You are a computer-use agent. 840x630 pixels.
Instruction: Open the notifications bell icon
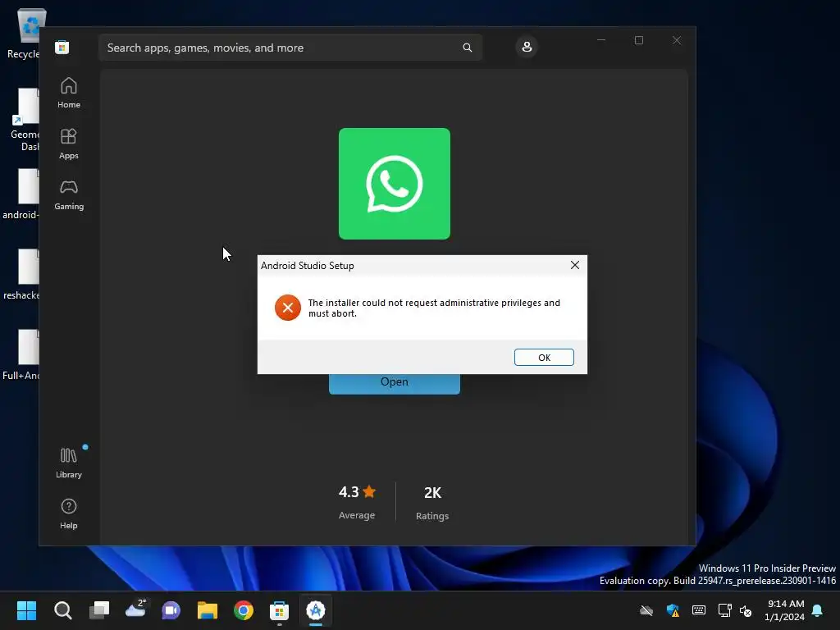click(818, 610)
